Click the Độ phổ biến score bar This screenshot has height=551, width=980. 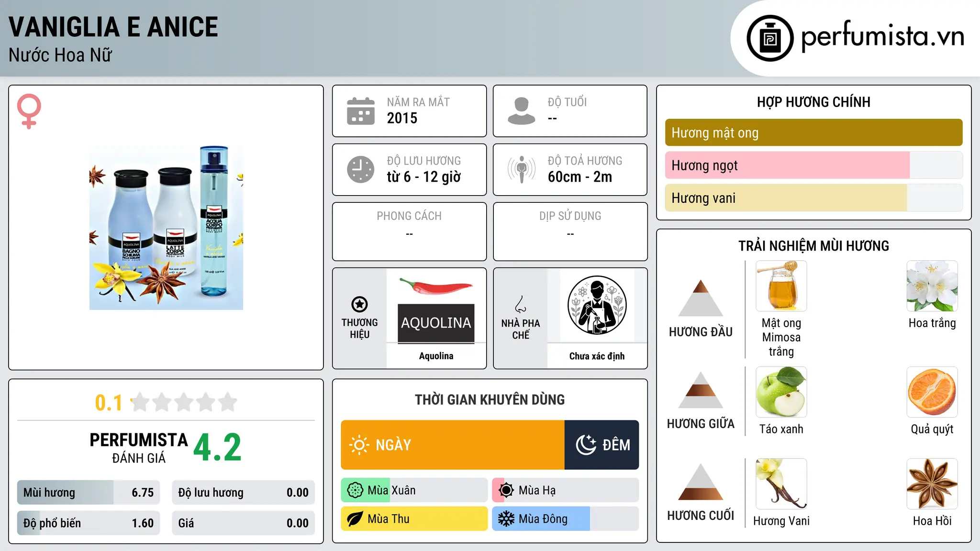pos(89,523)
